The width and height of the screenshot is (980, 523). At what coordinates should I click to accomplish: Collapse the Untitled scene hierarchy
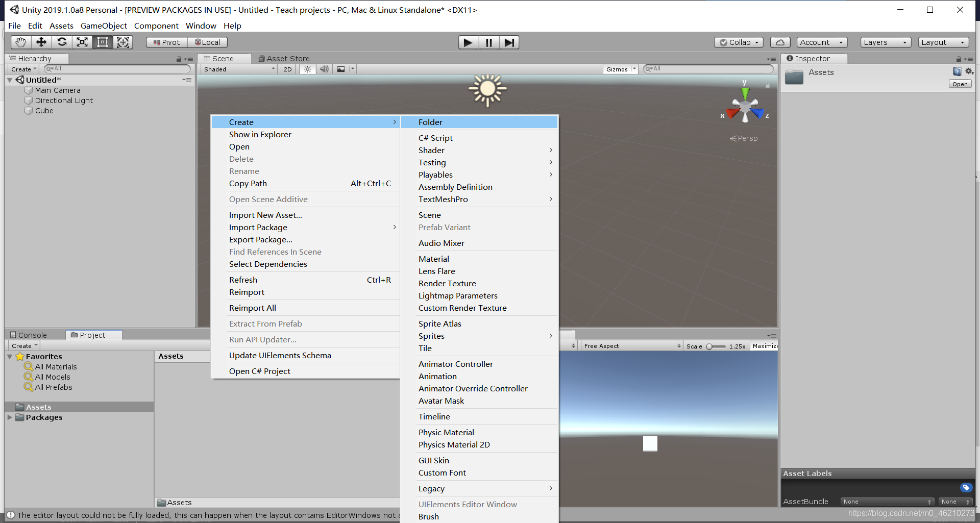tap(10, 80)
